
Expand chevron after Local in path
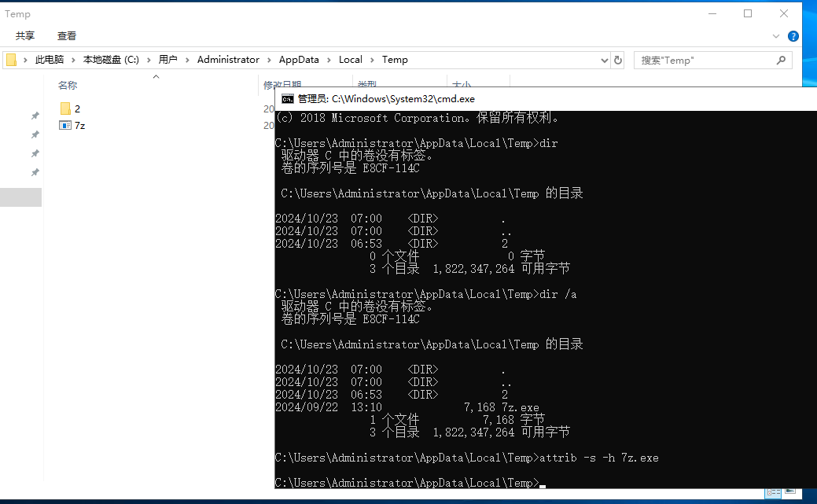click(x=372, y=60)
